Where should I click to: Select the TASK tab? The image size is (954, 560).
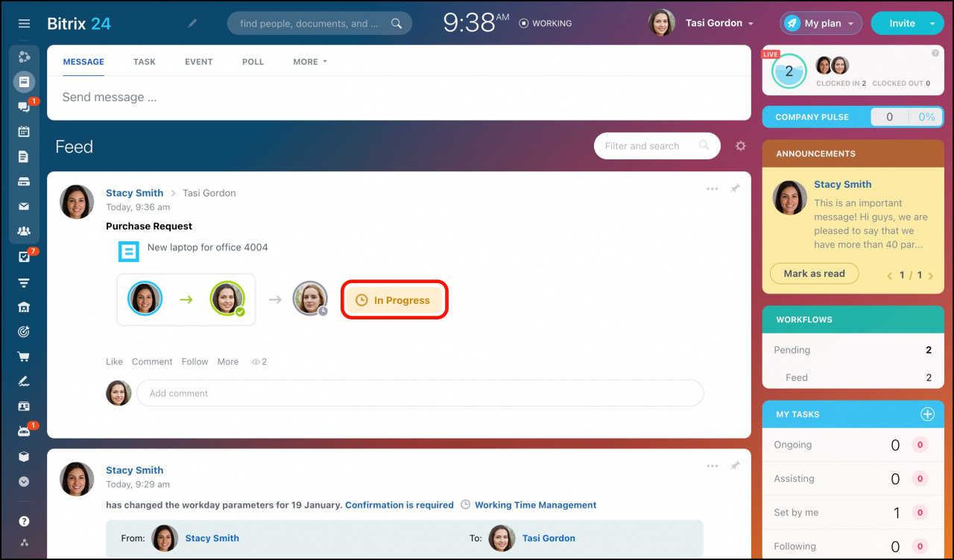(145, 62)
